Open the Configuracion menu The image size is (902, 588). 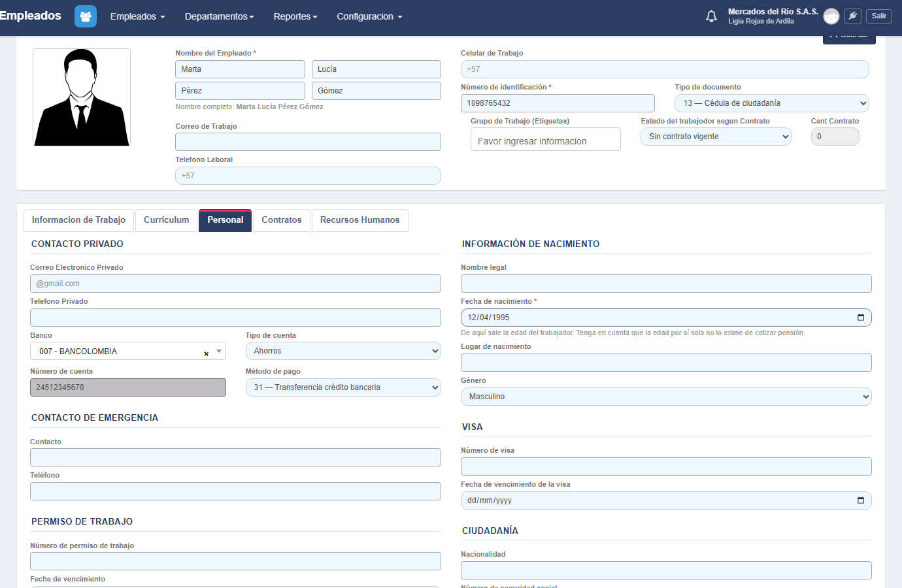(x=369, y=16)
